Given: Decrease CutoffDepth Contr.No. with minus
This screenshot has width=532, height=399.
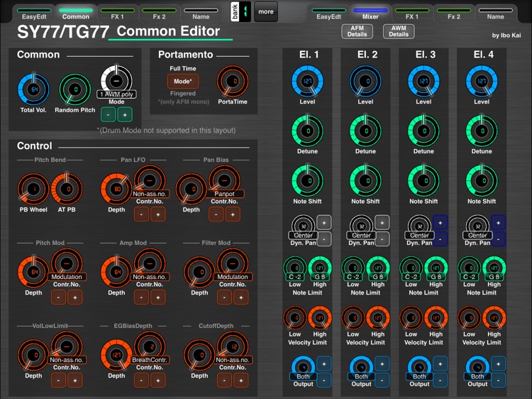Looking at the screenshot, I should pyautogui.click(x=224, y=381).
